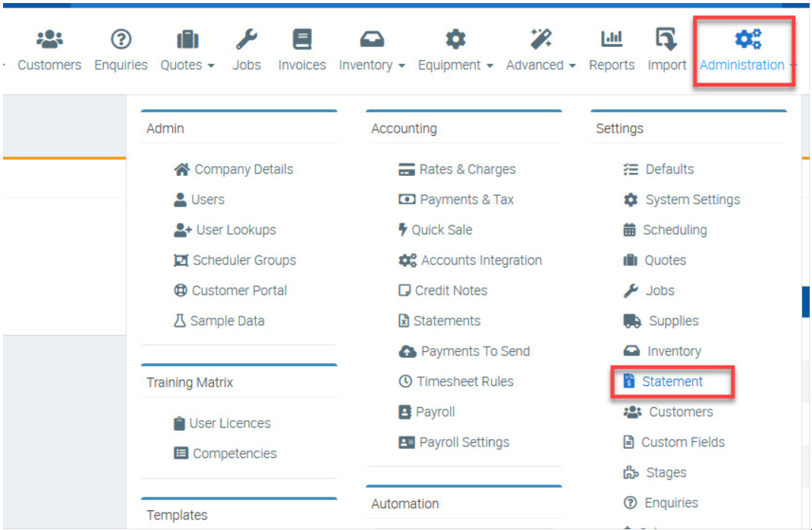Viewport: 812px width, 530px height.
Task: Open the Advanced dropdown menu
Action: click(x=541, y=65)
